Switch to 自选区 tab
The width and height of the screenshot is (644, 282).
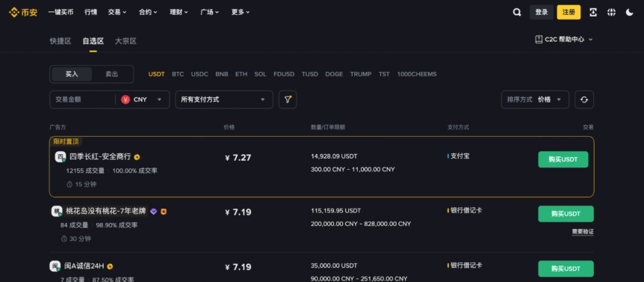93,41
